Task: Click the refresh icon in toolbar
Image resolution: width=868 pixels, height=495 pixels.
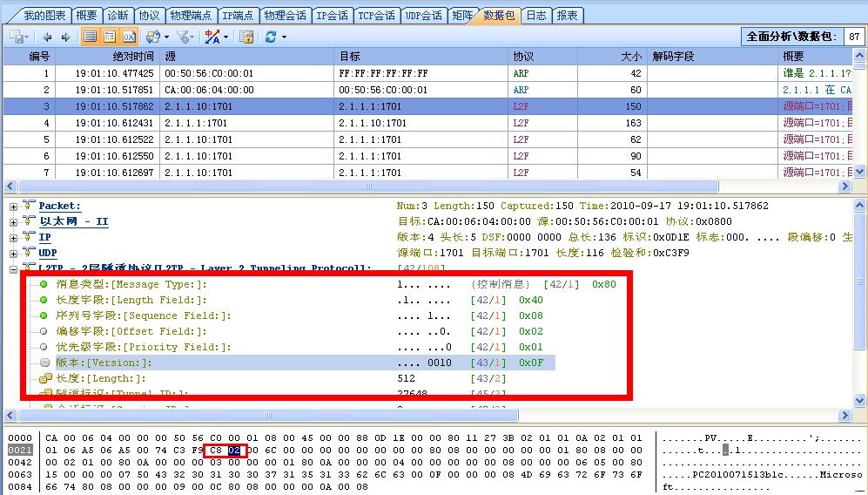Action: (271, 37)
